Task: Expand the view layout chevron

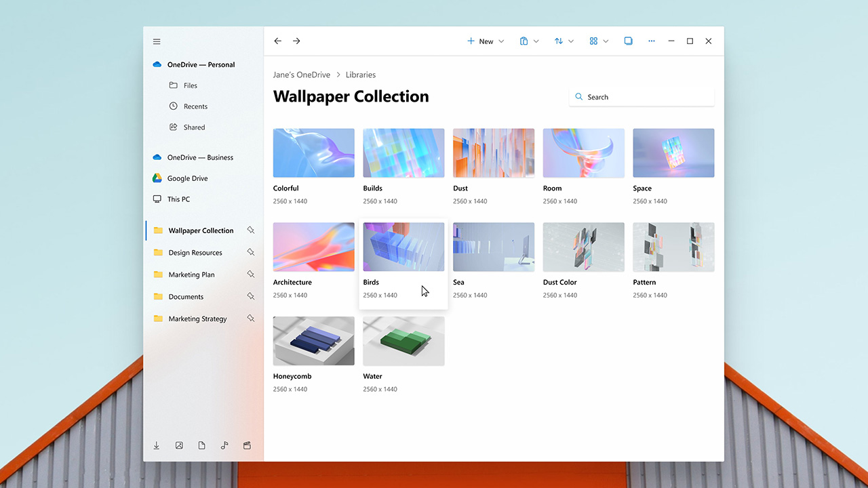Action: [606, 41]
